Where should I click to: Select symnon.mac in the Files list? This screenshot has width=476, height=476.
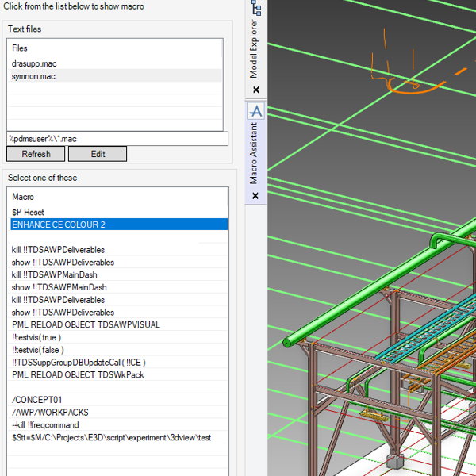click(x=115, y=76)
